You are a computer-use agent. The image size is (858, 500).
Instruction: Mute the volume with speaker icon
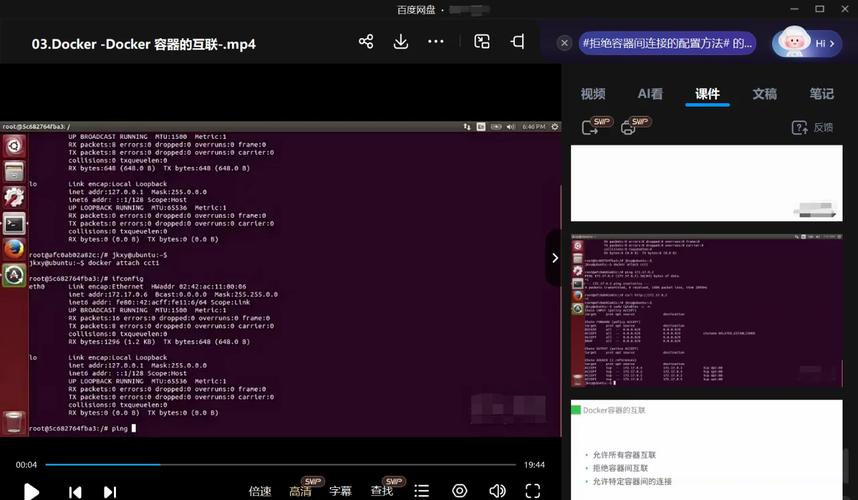(x=497, y=491)
